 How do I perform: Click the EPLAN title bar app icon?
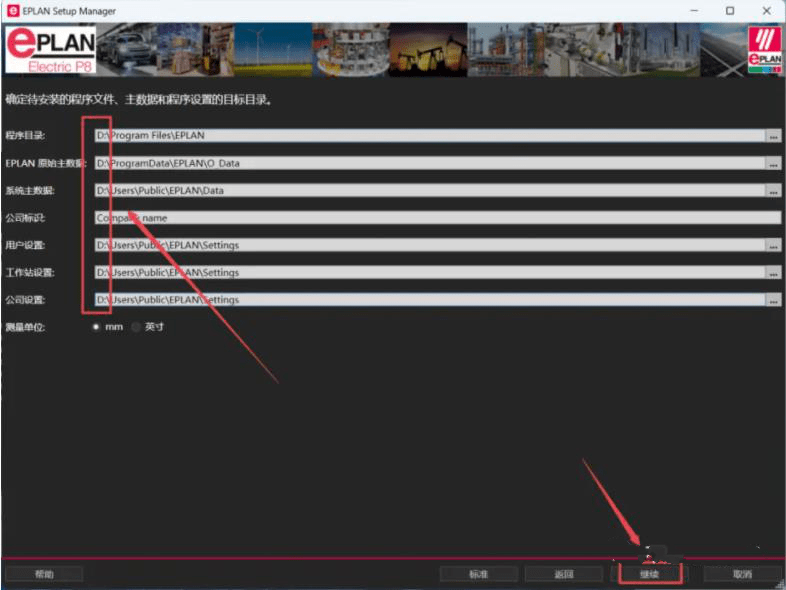14,11
